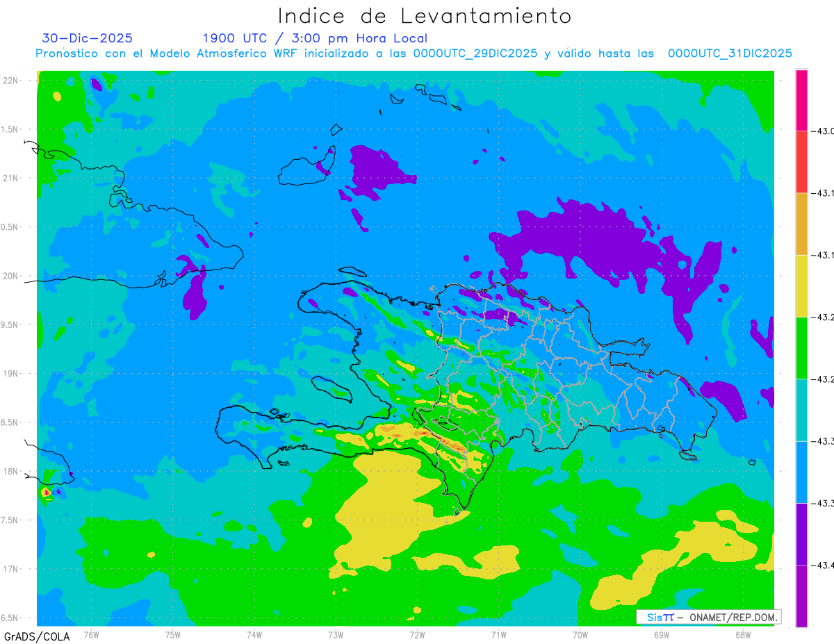
Task: Click the '69W' longitude label
Action: pyautogui.click(x=662, y=634)
